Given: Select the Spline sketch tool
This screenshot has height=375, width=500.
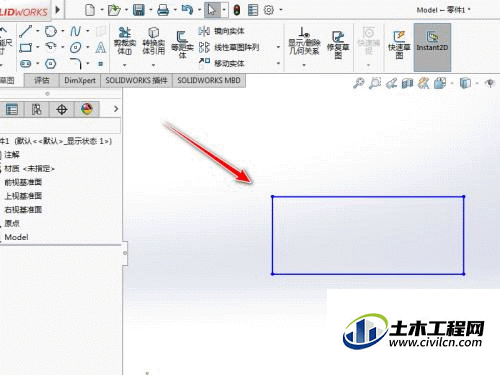Looking at the screenshot, I should [75, 31].
